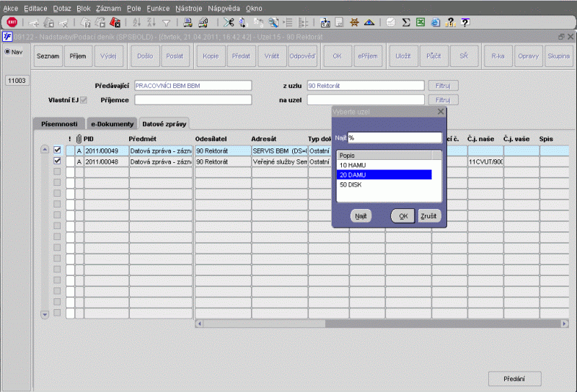Click the Příjemce input field
Image resolution: width=577 pixels, height=392 pixels.
click(193, 99)
